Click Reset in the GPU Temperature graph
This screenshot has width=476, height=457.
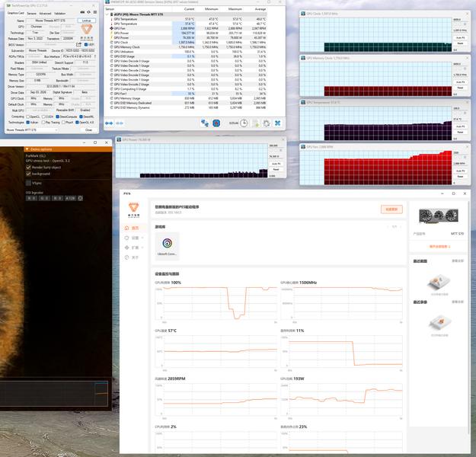[461, 132]
